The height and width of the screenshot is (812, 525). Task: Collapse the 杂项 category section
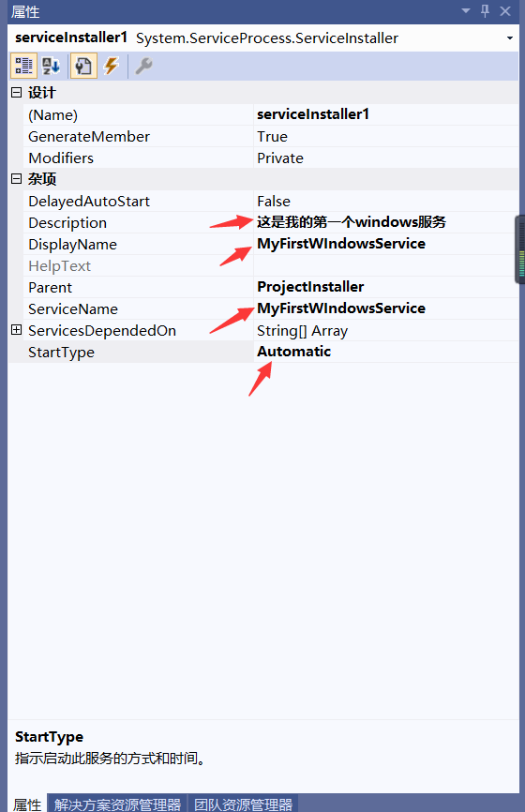tap(17, 179)
